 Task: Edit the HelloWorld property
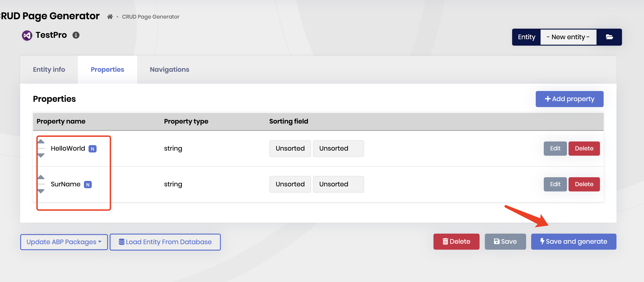tap(555, 148)
